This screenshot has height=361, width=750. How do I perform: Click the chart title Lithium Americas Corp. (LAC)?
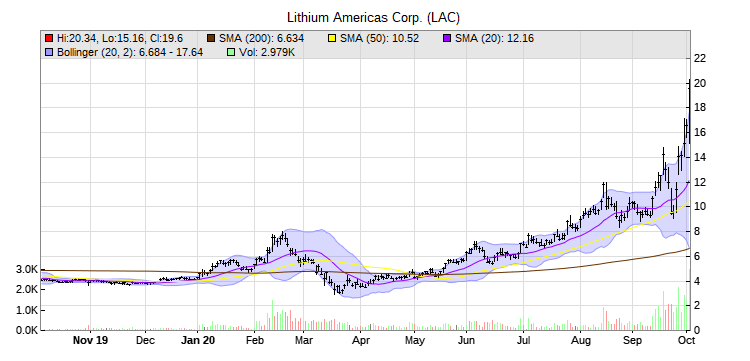point(374,18)
